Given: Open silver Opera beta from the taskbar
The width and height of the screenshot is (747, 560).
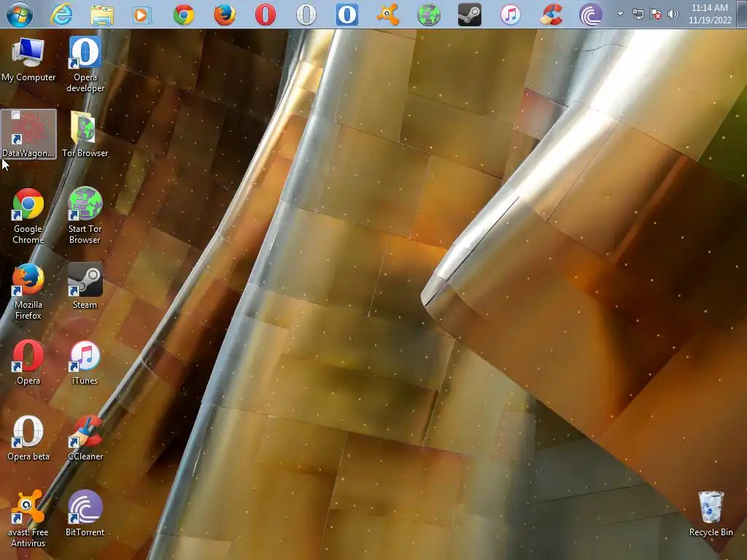Looking at the screenshot, I should 306,15.
